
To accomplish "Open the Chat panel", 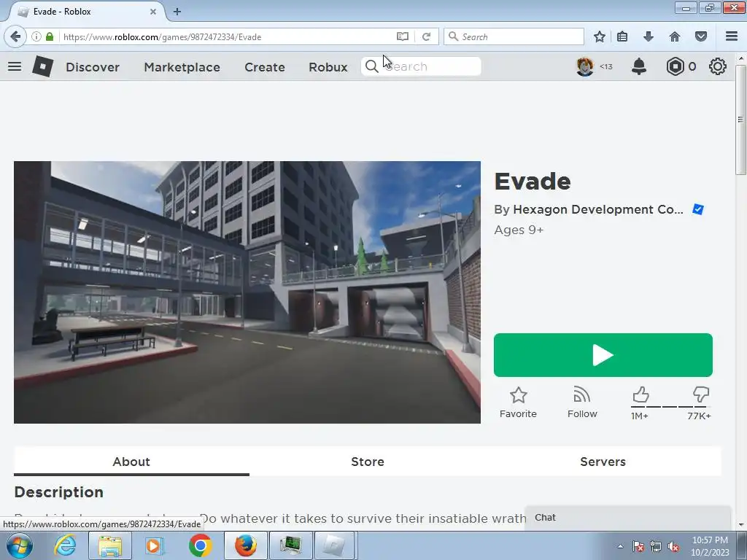I will pyautogui.click(x=628, y=518).
